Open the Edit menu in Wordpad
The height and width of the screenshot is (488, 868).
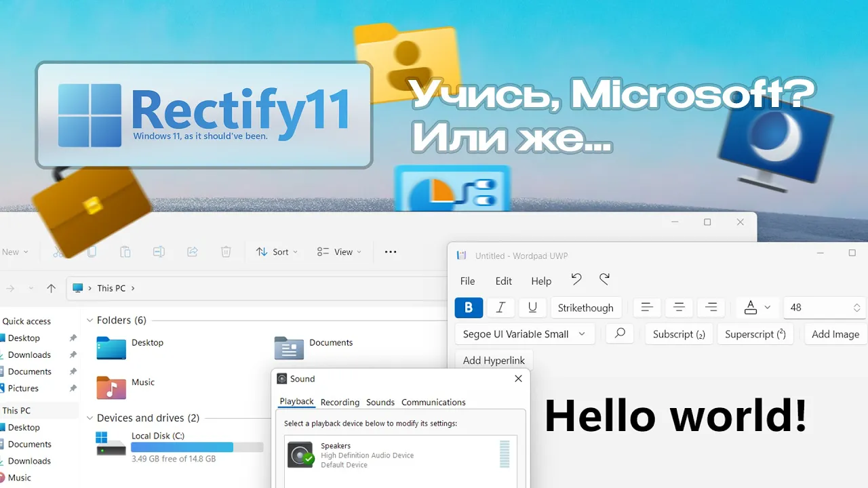click(x=503, y=281)
